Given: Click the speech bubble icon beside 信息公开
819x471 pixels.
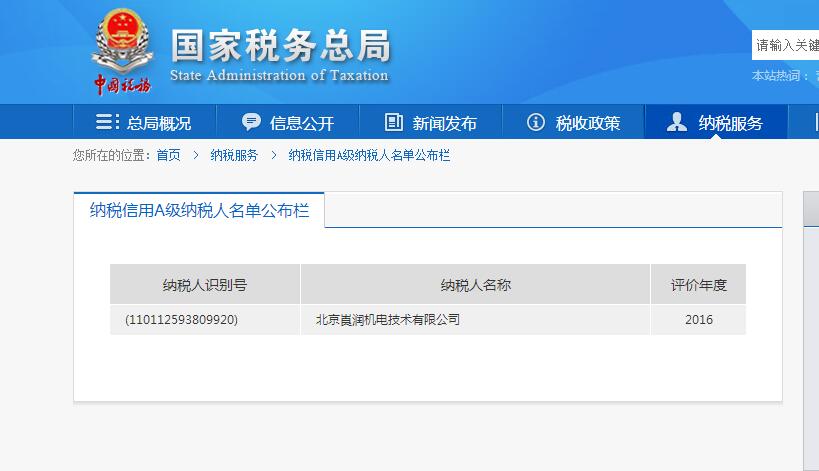Looking at the screenshot, I should [x=251, y=122].
